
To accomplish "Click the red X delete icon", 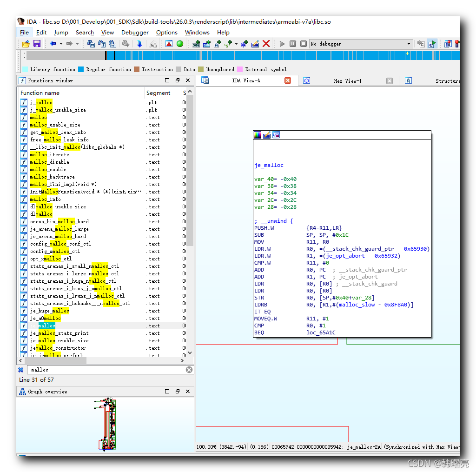I will click(266, 44).
